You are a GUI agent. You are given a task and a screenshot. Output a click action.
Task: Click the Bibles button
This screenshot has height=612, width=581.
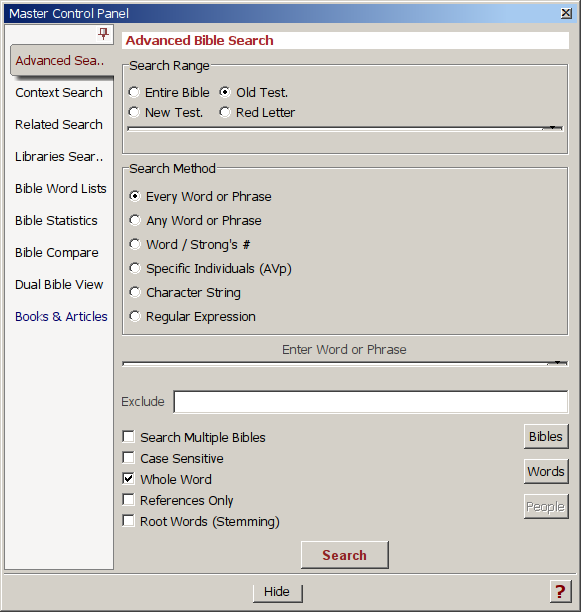546,436
